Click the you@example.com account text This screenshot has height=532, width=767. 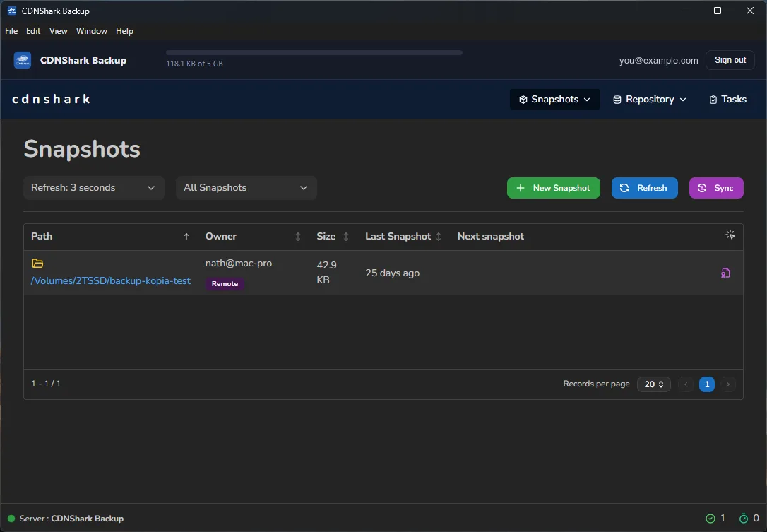[658, 60]
